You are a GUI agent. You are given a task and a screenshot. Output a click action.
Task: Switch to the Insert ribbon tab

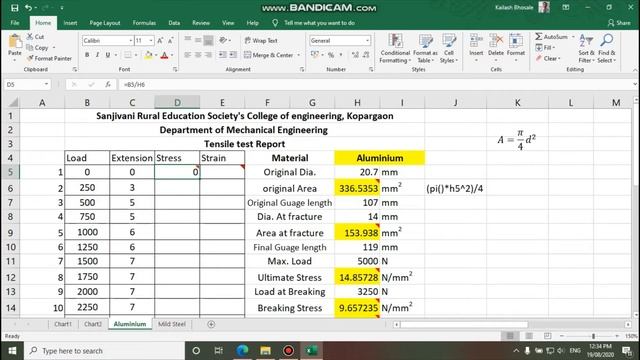click(x=70, y=23)
